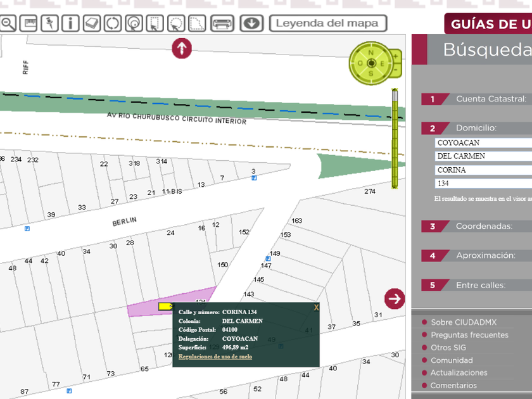Choose the pushpin marker tool
The image size is (532, 399).
49,23
